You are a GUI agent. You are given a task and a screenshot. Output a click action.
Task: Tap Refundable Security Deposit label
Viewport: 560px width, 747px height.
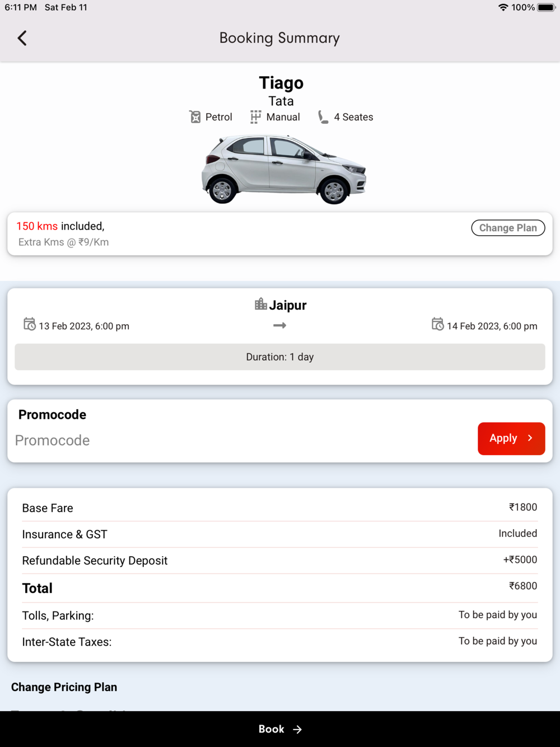[95, 561]
